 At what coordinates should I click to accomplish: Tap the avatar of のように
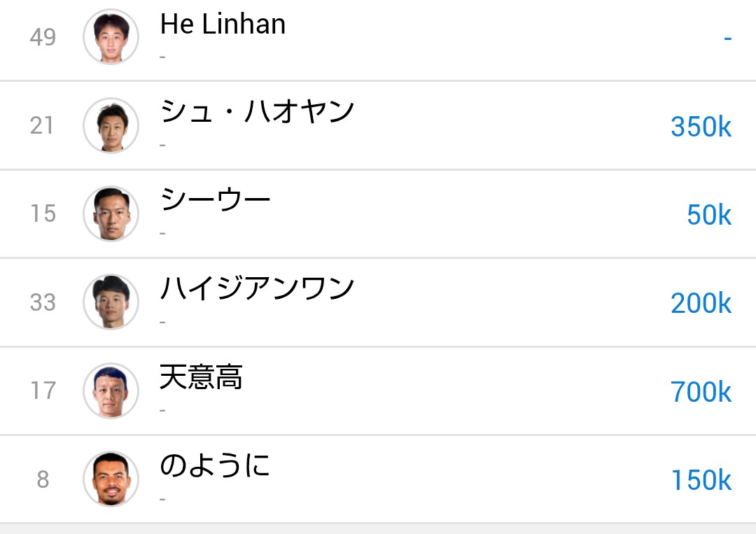coord(111,479)
